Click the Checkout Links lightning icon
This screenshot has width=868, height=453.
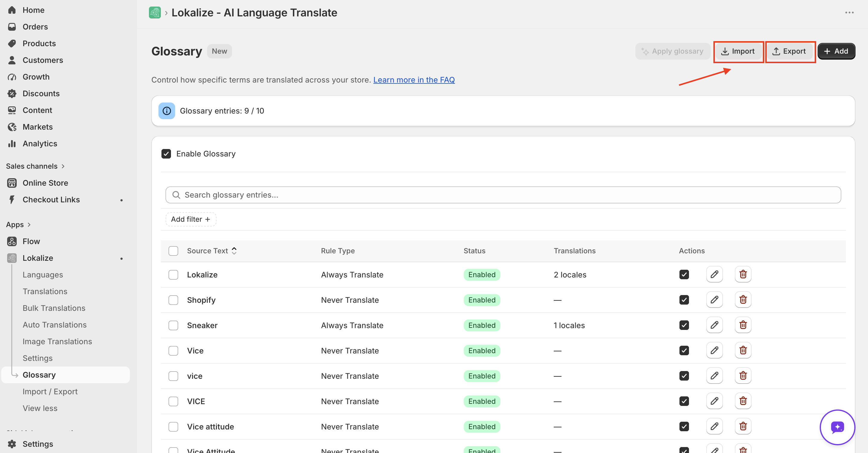click(12, 200)
